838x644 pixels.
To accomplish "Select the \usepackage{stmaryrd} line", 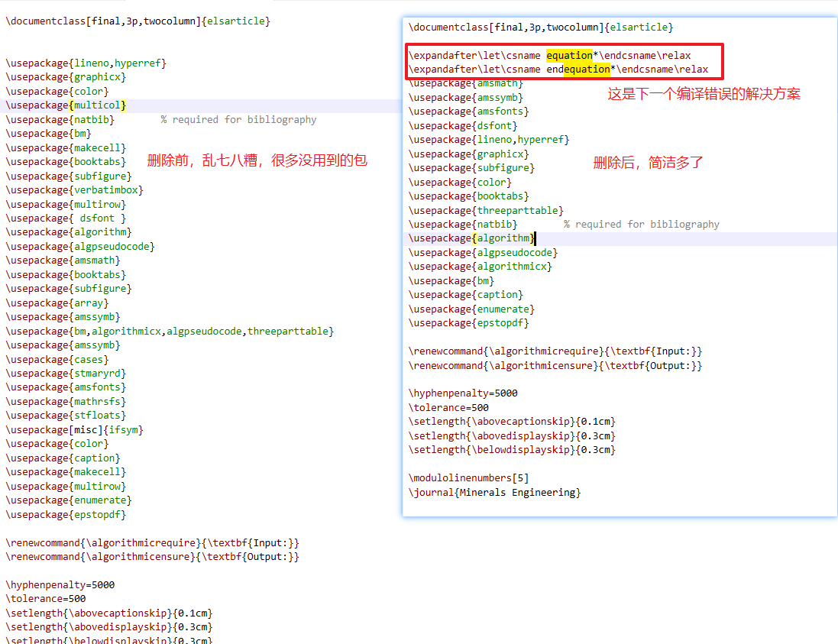I will 66,374.
